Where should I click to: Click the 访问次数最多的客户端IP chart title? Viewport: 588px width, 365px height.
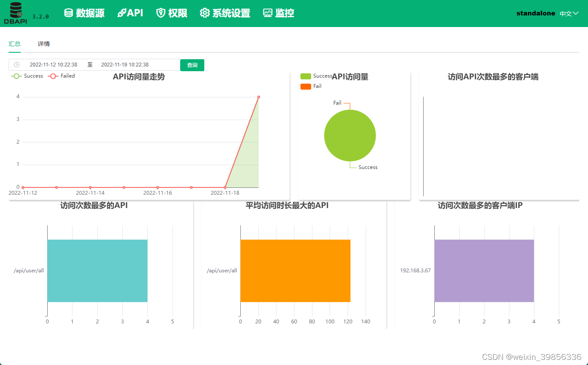[480, 205]
